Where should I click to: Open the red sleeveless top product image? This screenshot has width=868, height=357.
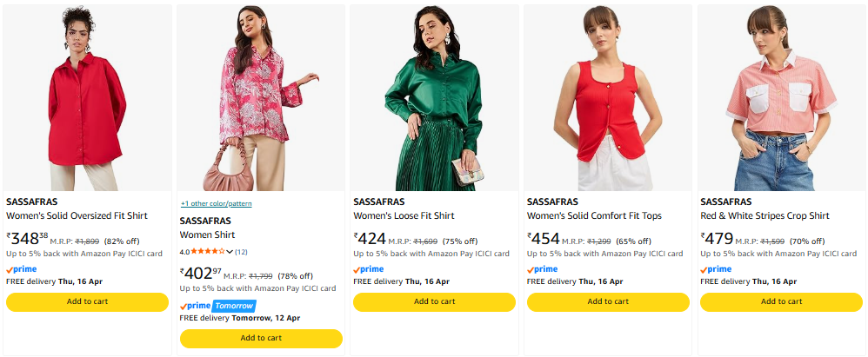pos(607,97)
